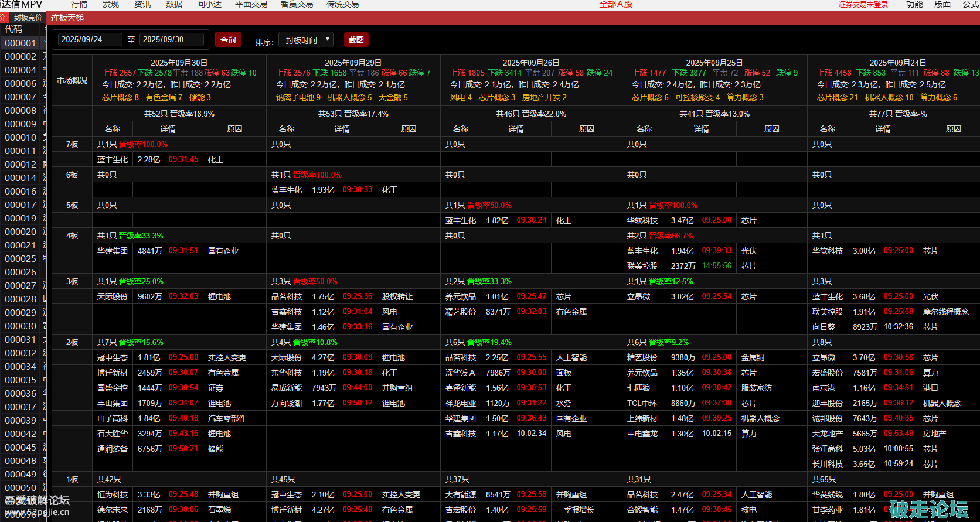The height and width of the screenshot is (522, 980).
Task: Click the start date field 2025/09/24
Action: [x=90, y=39]
